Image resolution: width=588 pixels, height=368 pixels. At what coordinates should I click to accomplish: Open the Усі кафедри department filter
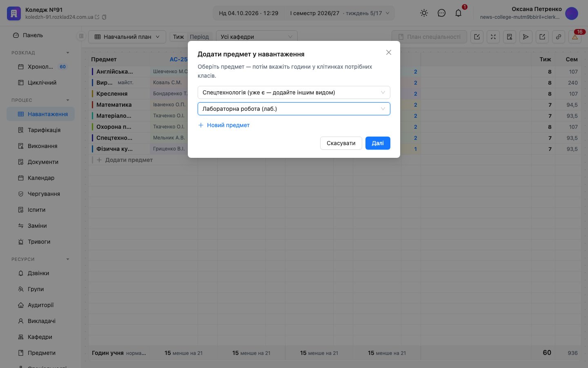tap(256, 37)
